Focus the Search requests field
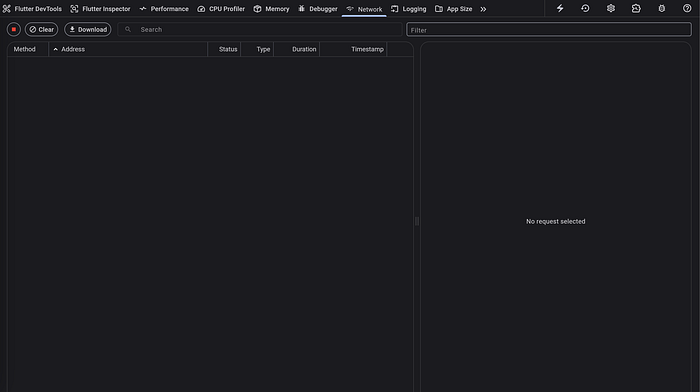700x392 pixels. click(260, 29)
